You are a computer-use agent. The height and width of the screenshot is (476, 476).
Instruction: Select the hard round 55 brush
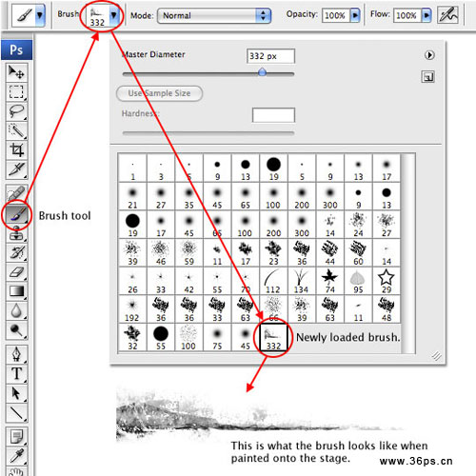161,338
